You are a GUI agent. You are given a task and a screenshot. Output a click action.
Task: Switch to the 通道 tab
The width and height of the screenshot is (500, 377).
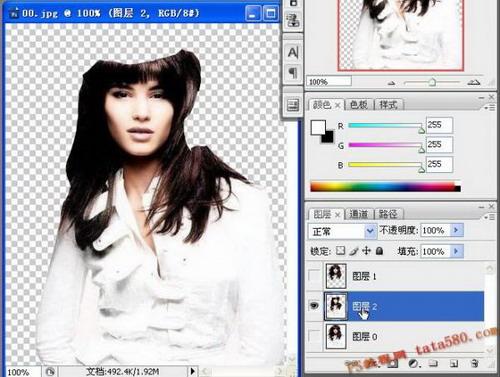(359, 214)
